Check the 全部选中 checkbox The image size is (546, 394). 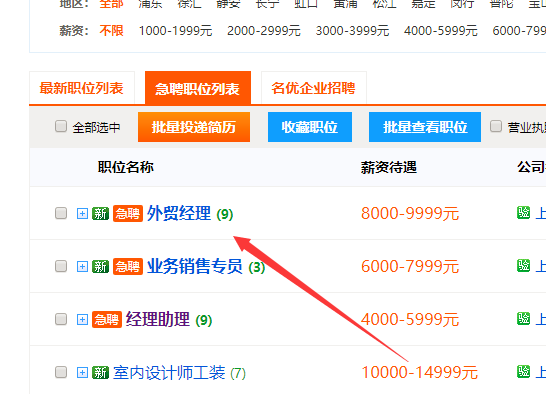(61, 126)
